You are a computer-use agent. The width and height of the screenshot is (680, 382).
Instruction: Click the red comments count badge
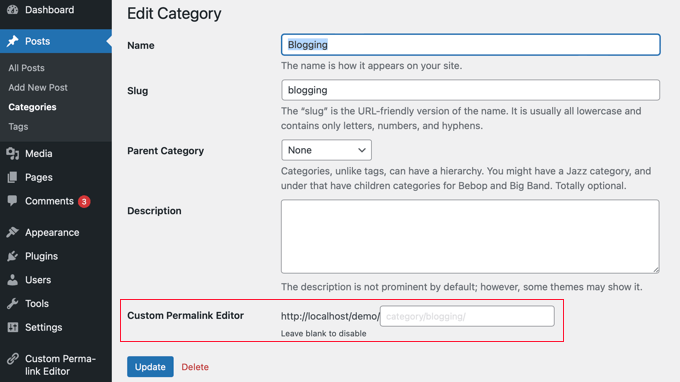(x=84, y=202)
